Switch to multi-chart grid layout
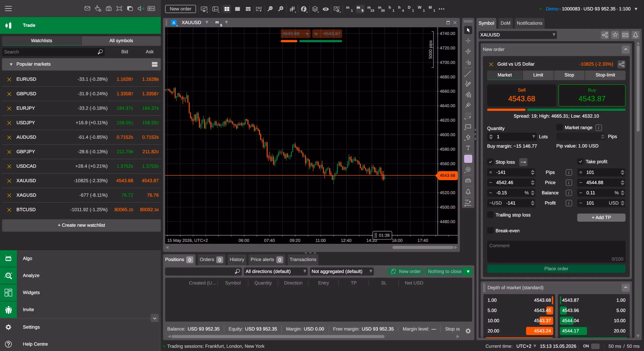 click(x=227, y=9)
